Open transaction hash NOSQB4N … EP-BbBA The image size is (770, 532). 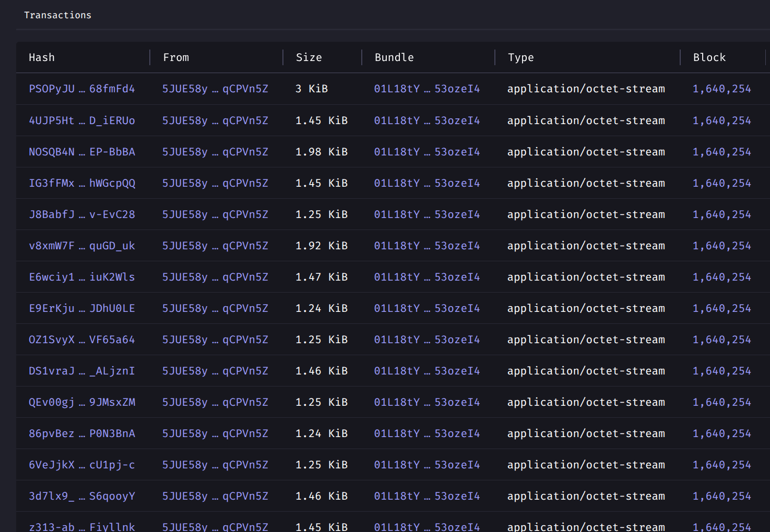82,152
